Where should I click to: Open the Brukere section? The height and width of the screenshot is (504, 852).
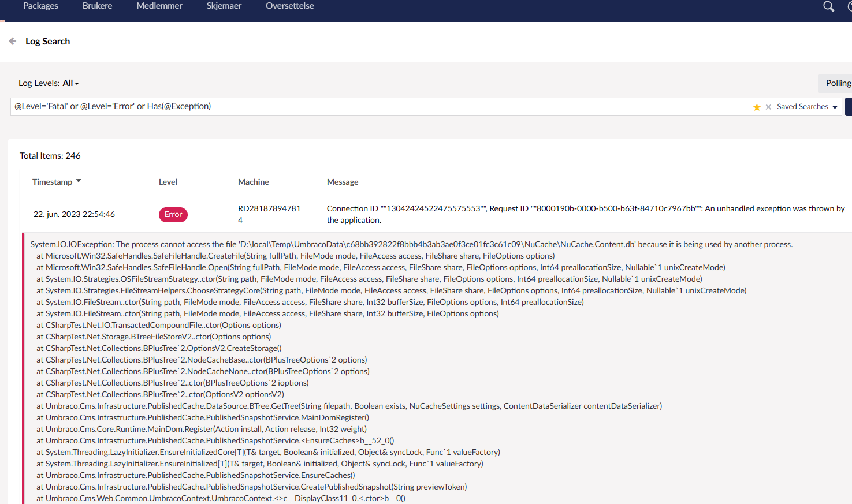tap(97, 5)
